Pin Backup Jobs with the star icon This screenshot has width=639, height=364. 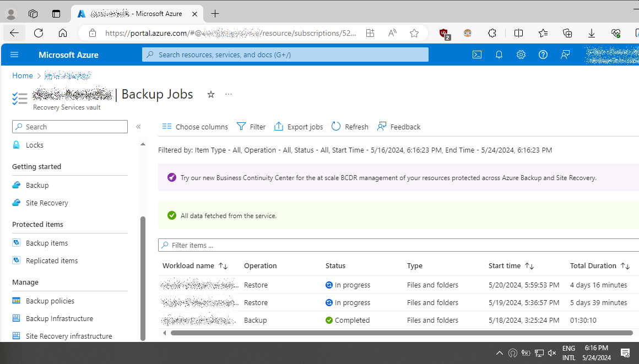pos(210,95)
